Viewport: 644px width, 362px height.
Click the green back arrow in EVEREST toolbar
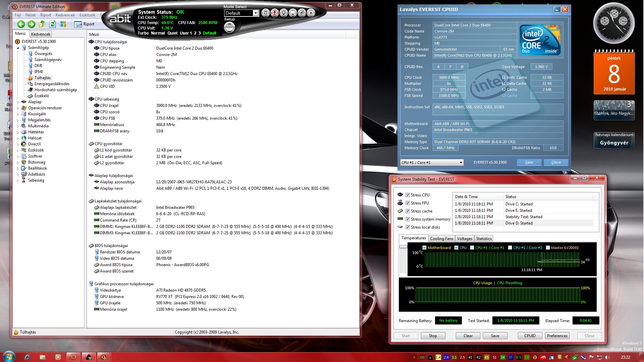[x=21, y=24]
